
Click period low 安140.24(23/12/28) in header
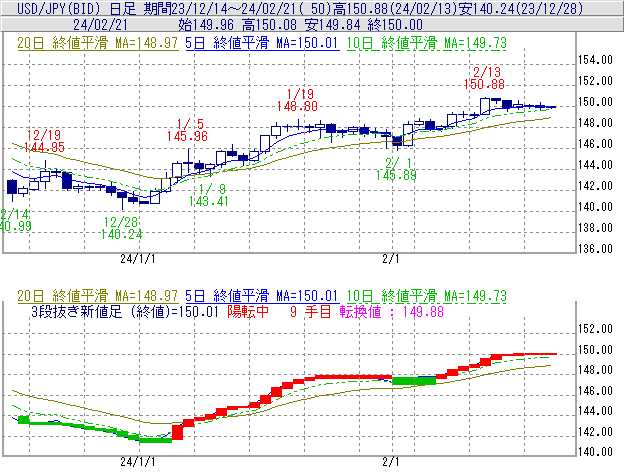coord(521,8)
